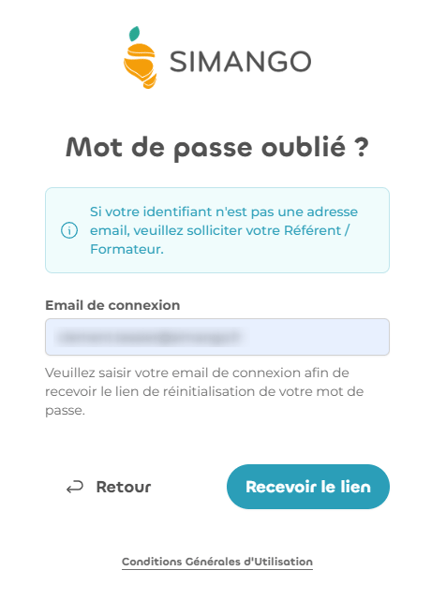Click the green leaf atop the mango logo
This screenshot has height=614, width=446.
(x=135, y=33)
